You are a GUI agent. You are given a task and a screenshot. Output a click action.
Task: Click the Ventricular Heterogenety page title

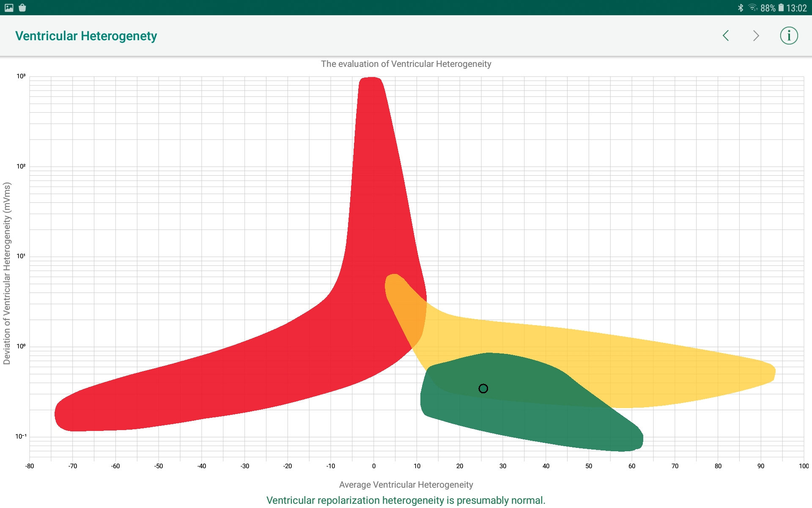[86, 36]
